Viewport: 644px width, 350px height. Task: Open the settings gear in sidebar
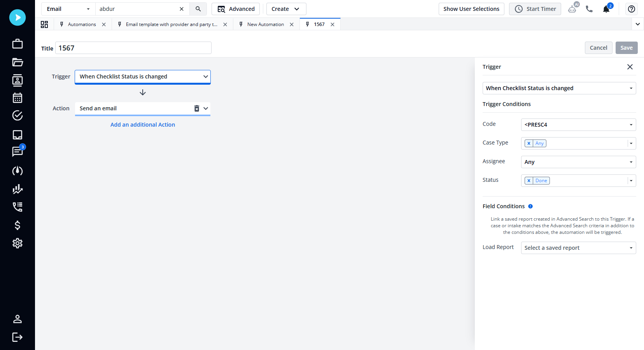[x=17, y=243]
